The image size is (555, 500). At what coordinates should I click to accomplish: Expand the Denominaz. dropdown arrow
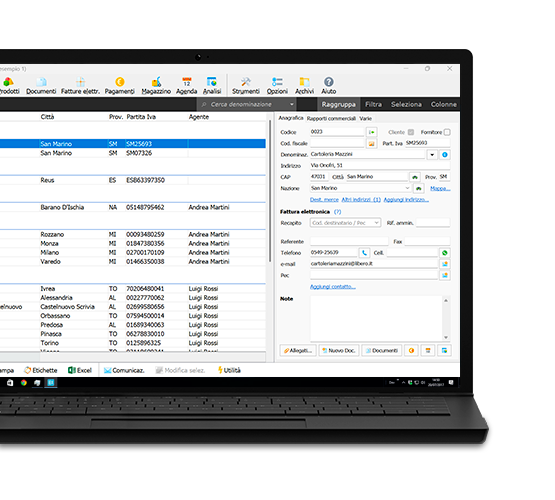pos(432,155)
